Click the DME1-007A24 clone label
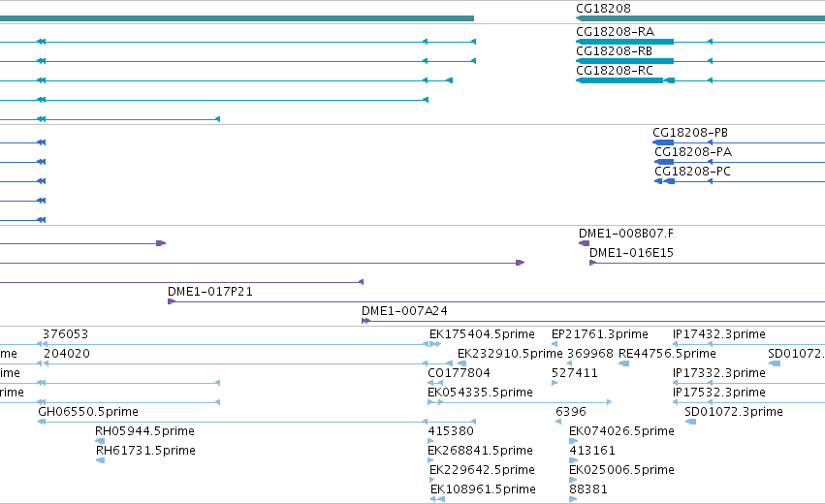The width and height of the screenshot is (825, 504). point(404,311)
